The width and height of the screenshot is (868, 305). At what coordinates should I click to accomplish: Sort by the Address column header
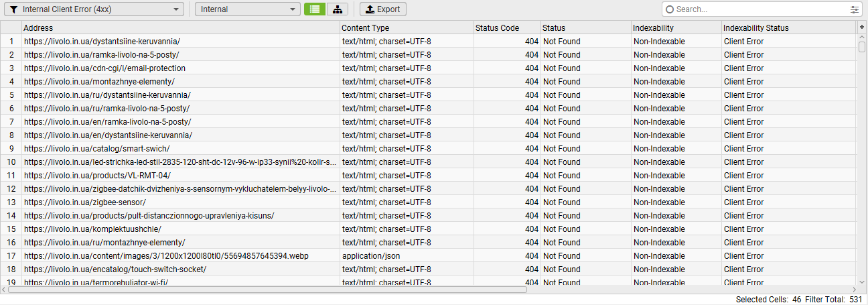[x=181, y=27]
